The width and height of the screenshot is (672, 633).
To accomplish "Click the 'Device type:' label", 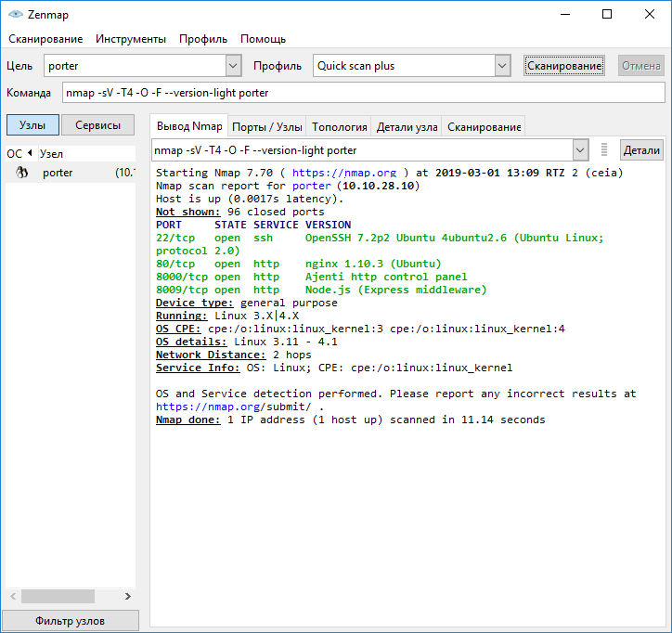I will [195, 303].
